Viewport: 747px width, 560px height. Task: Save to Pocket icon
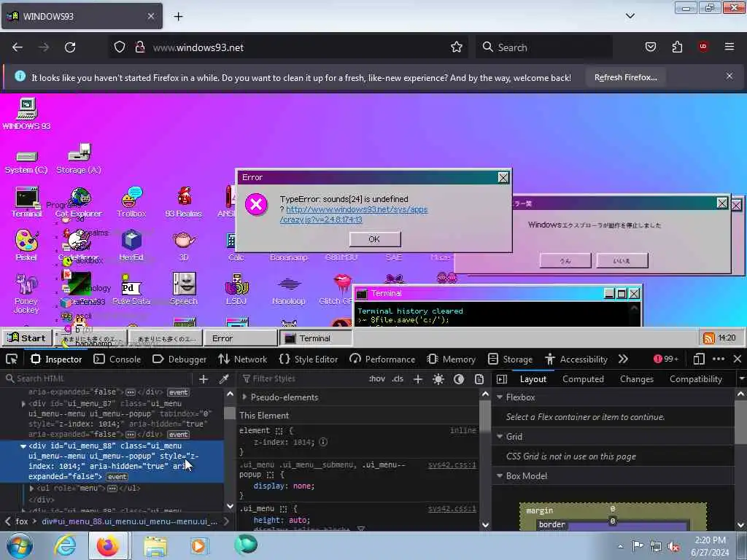651,47
